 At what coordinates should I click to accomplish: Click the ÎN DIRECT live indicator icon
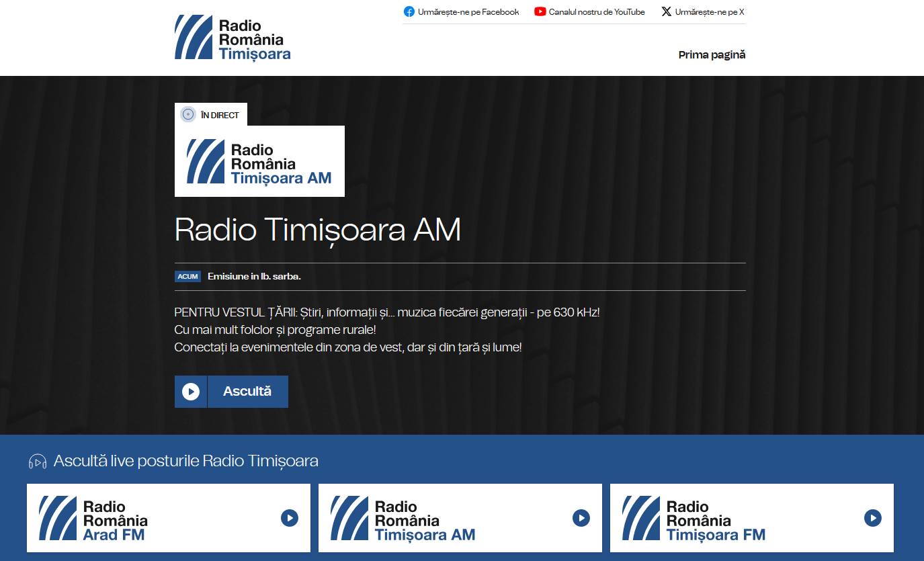pos(188,115)
